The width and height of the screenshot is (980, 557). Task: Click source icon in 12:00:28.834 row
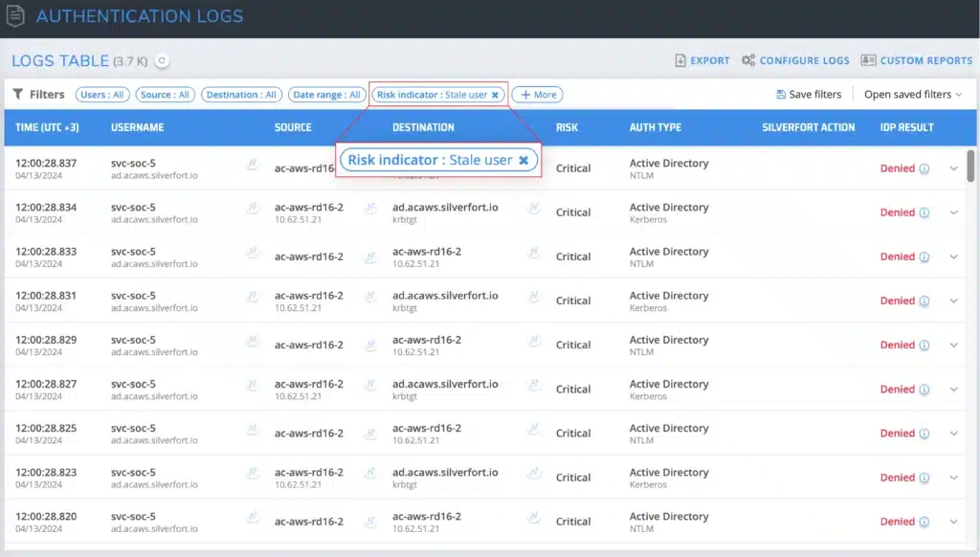click(x=370, y=209)
